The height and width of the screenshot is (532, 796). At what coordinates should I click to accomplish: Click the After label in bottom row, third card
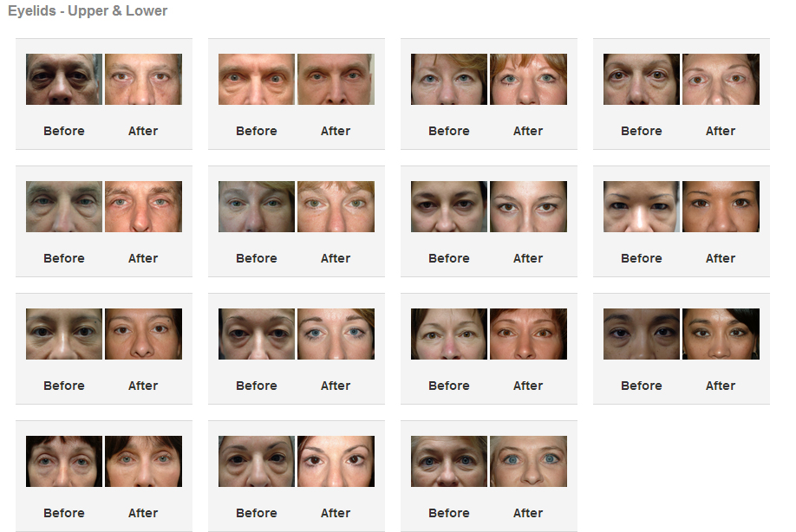(x=528, y=513)
